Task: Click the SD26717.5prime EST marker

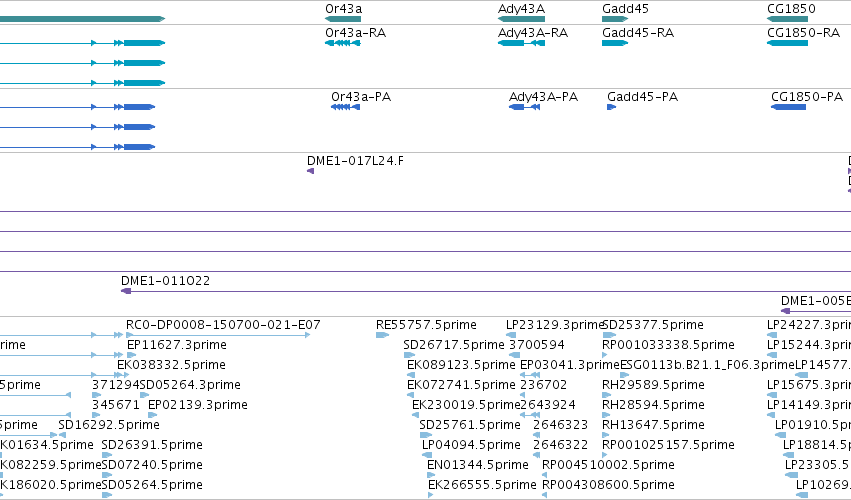Action: 409,355
